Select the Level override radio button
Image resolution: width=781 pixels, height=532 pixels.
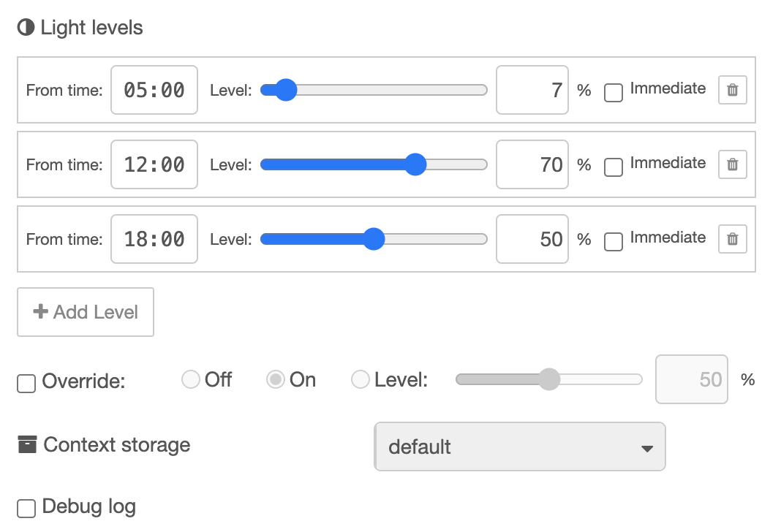coord(361,379)
